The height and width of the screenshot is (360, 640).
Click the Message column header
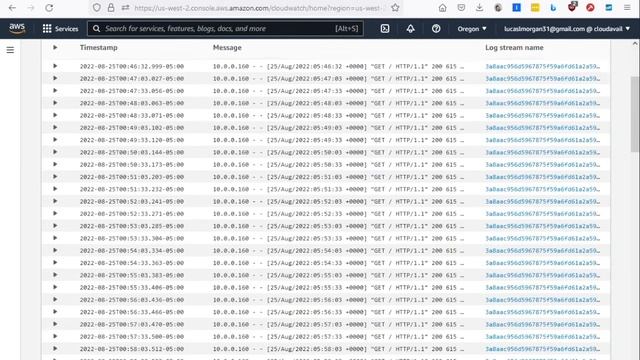[227, 47]
